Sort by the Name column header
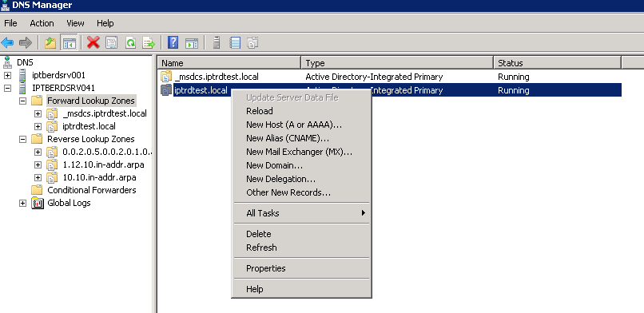644x313 pixels. pyautogui.click(x=229, y=63)
